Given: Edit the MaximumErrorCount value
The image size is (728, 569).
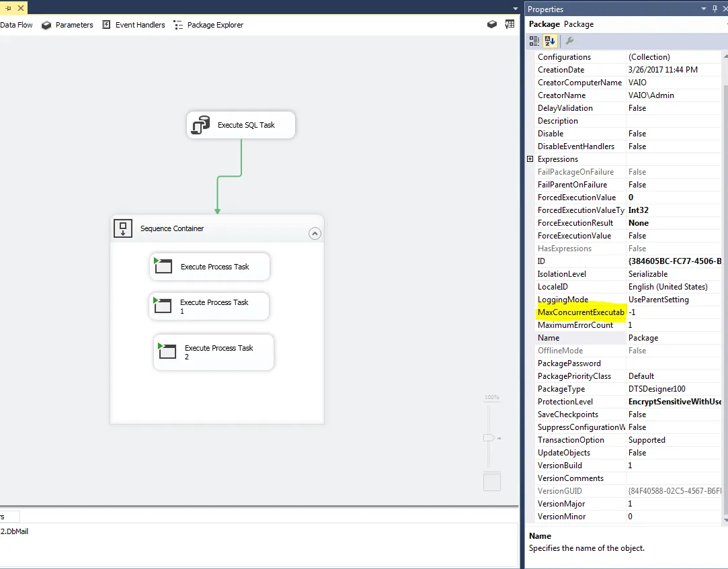Looking at the screenshot, I should pos(674,325).
